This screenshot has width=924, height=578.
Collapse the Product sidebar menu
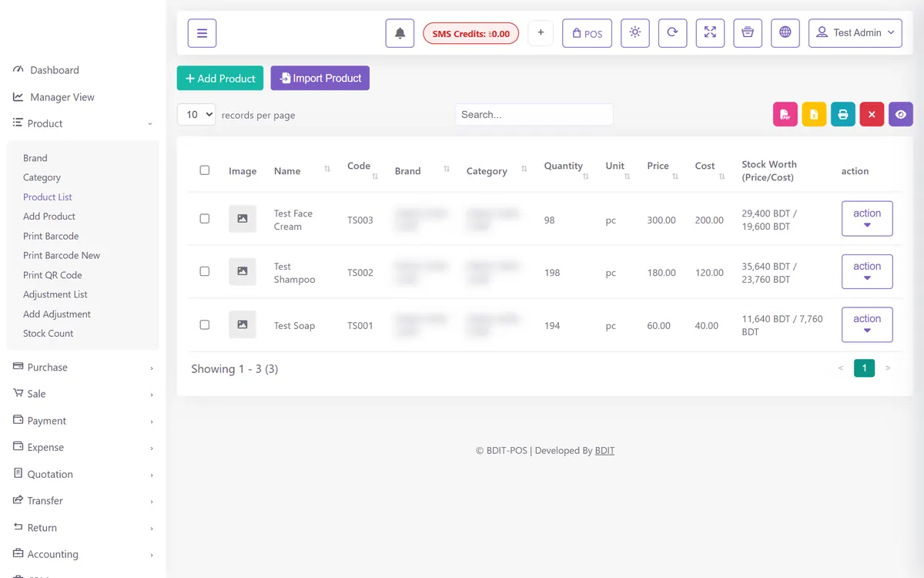(82, 123)
